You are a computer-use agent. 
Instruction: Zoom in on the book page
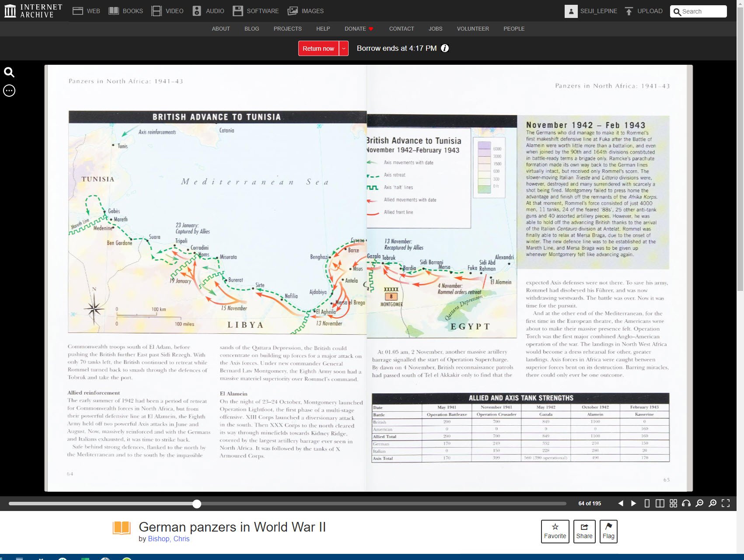click(x=713, y=504)
